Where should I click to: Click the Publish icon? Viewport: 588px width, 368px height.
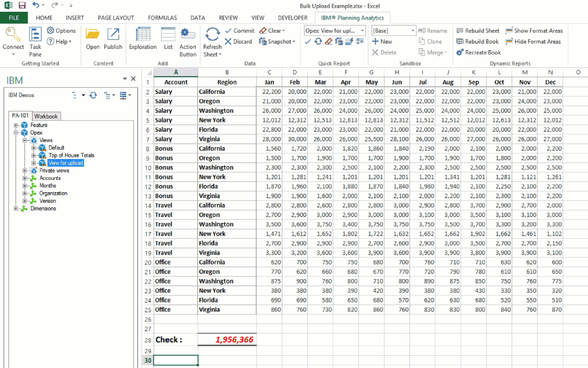click(113, 34)
